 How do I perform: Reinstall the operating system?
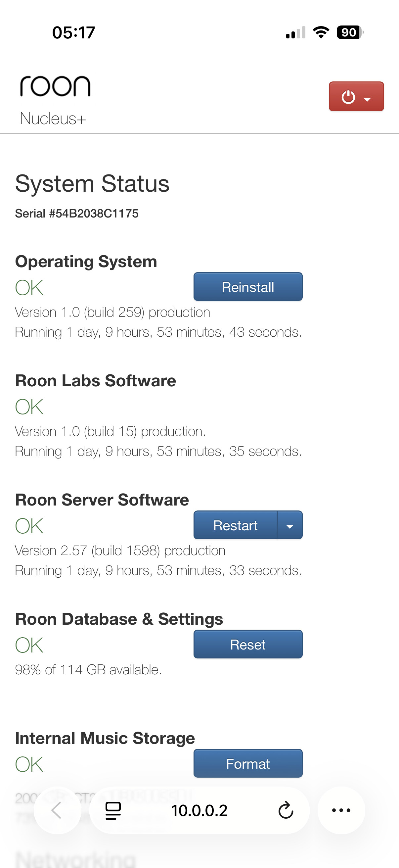pyautogui.click(x=248, y=287)
